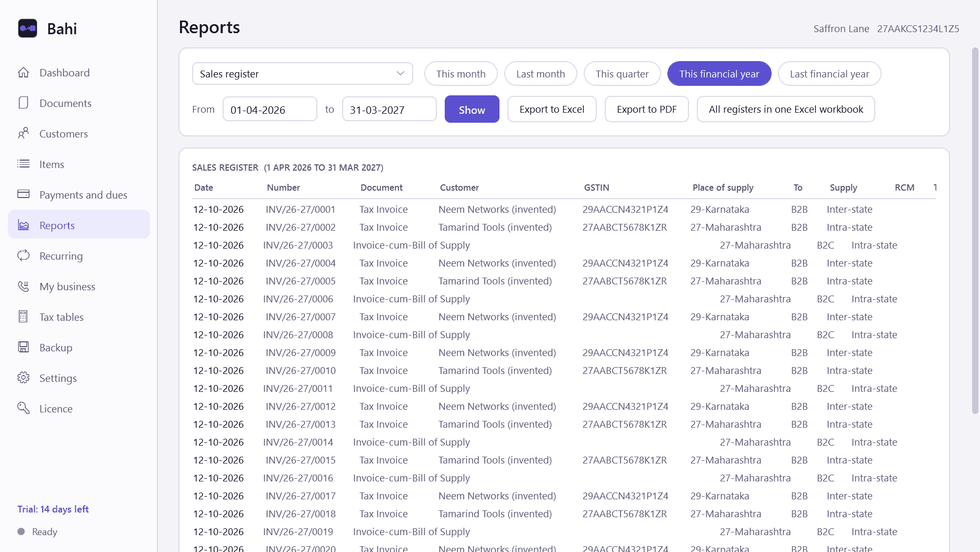This screenshot has width=980, height=552.
Task: Click Export to Excel
Action: tap(552, 109)
